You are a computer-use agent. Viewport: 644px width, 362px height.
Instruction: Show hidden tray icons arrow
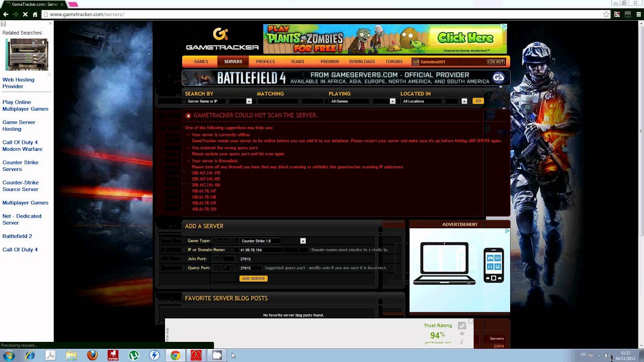[599, 355]
